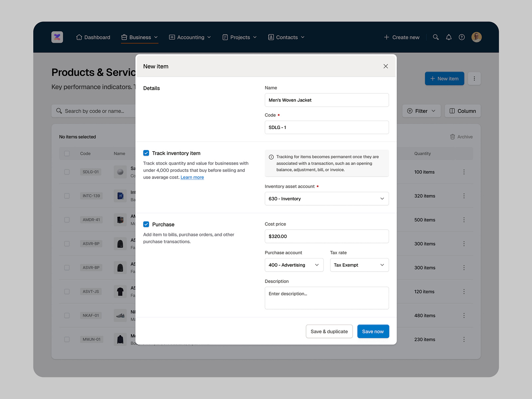Open the Learn more link
Viewport: 532px width, 399px height.
[192, 177]
